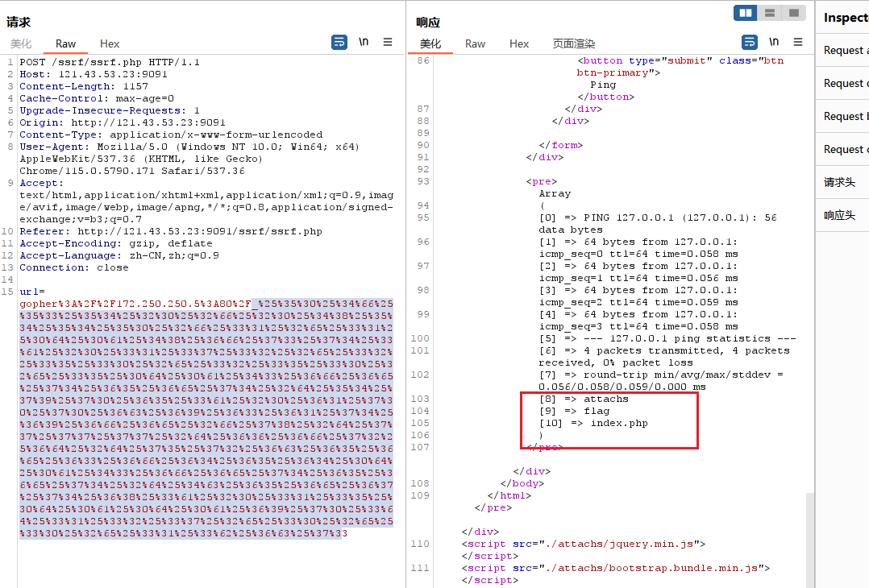The height and width of the screenshot is (588, 869).
Task: Open the request editor options menu
Action: tap(388, 42)
